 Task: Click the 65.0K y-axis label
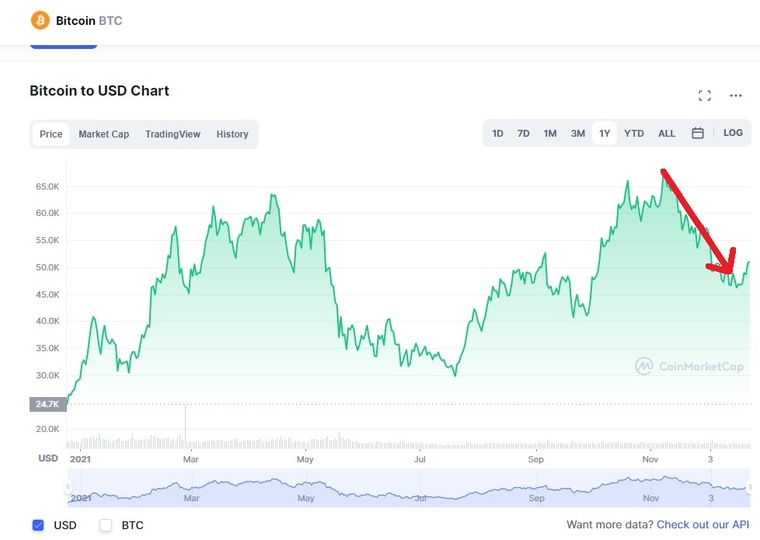point(48,187)
